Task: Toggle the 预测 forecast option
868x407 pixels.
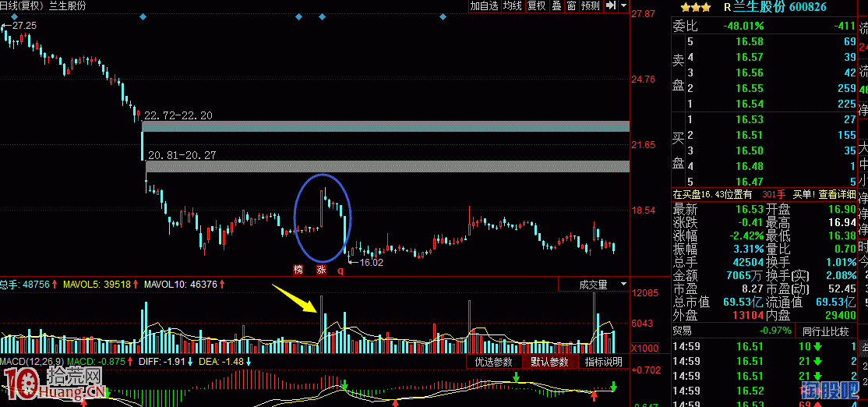Action: (x=591, y=6)
